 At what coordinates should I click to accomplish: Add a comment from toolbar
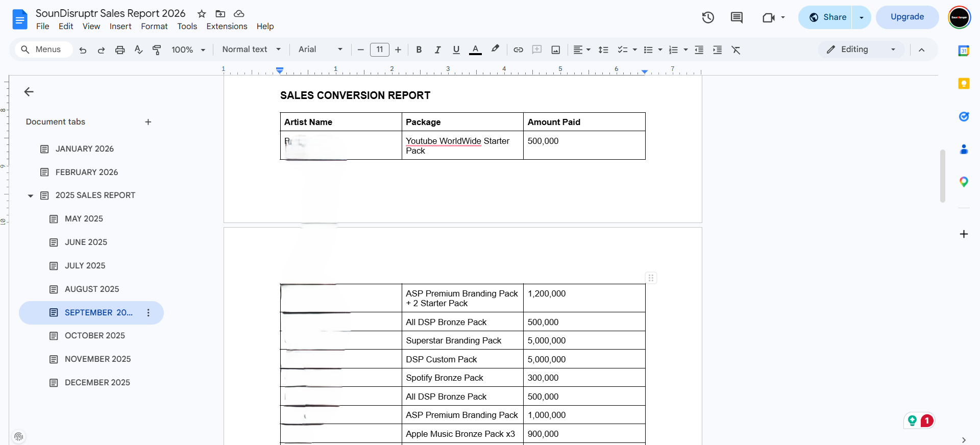click(537, 50)
